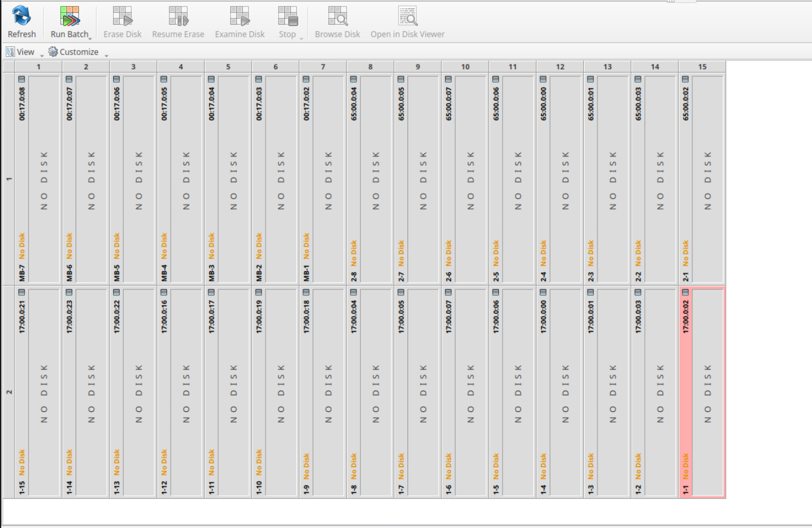Click the status icon of highlighted slot 1-1
Image resolution: width=812 pixels, height=528 pixels.
pos(685,292)
